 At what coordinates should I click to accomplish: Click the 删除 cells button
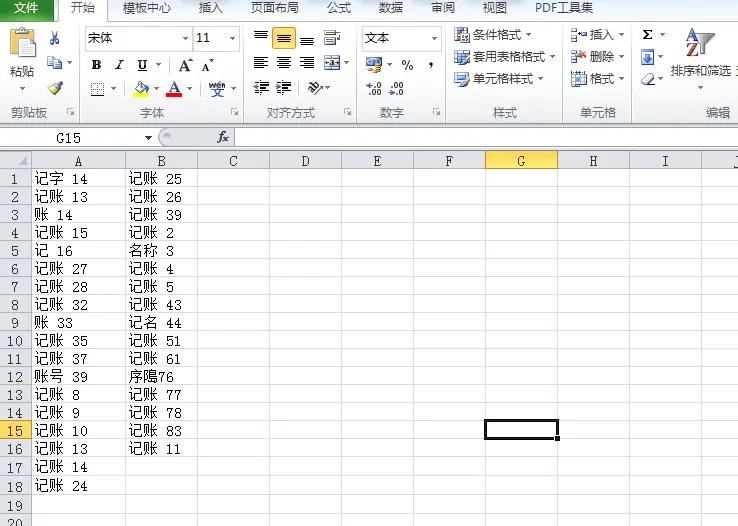pyautogui.click(x=597, y=57)
